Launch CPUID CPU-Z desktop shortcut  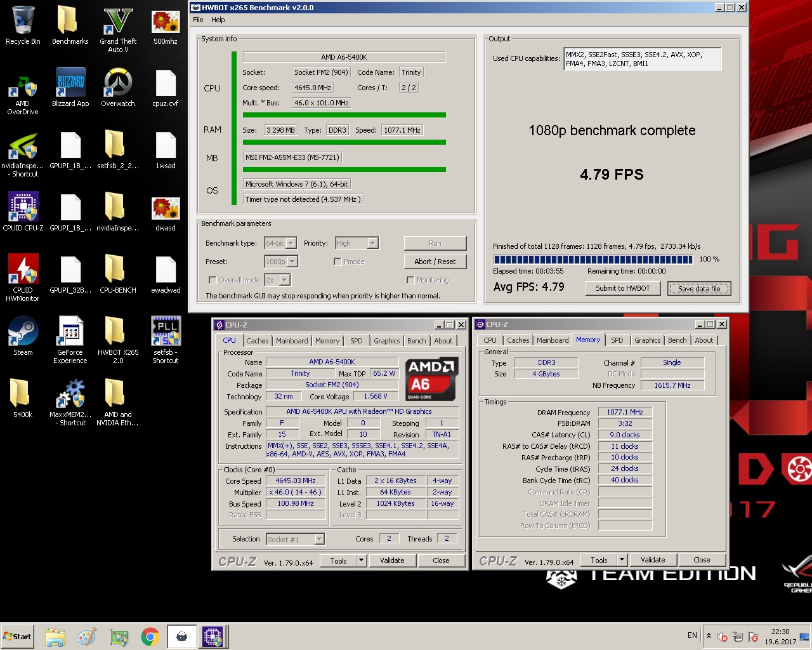point(23,212)
